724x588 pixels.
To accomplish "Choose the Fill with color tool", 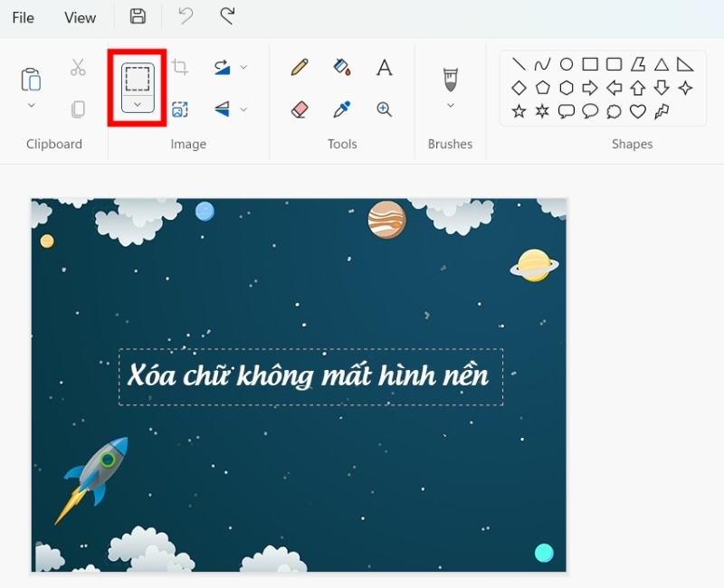I will (342, 67).
